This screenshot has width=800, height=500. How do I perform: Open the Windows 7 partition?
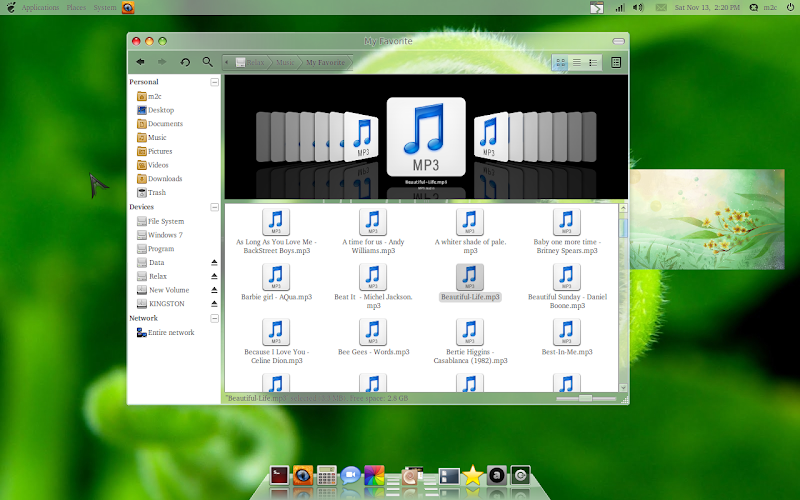(160, 235)
